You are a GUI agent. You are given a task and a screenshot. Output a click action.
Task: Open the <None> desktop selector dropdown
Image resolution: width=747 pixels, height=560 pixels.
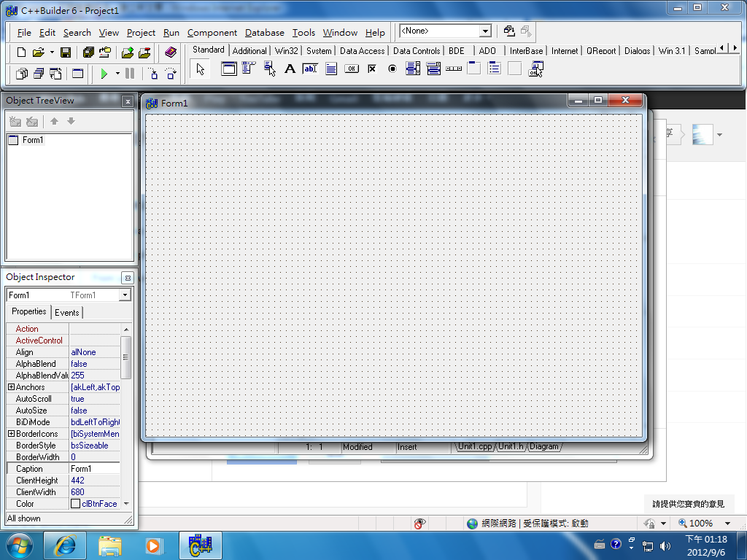point(485,31)
